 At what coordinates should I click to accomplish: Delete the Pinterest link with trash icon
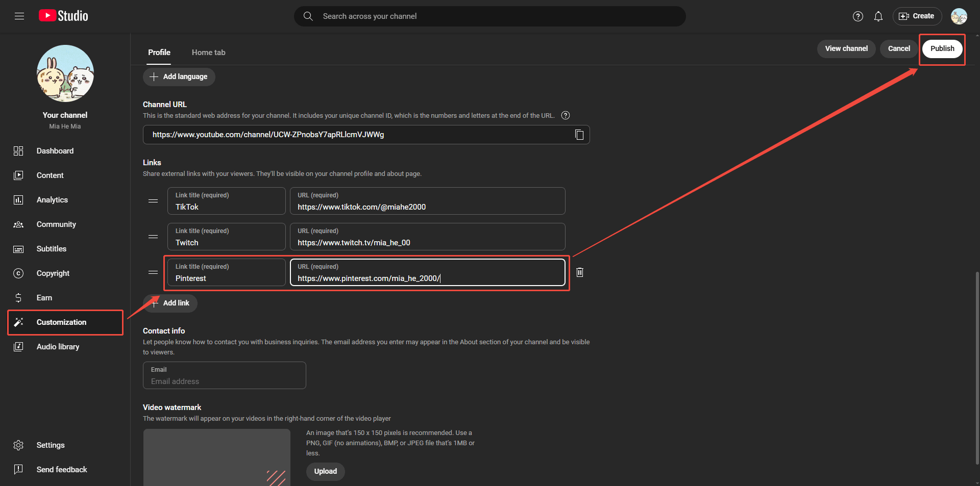coord(579,272)
